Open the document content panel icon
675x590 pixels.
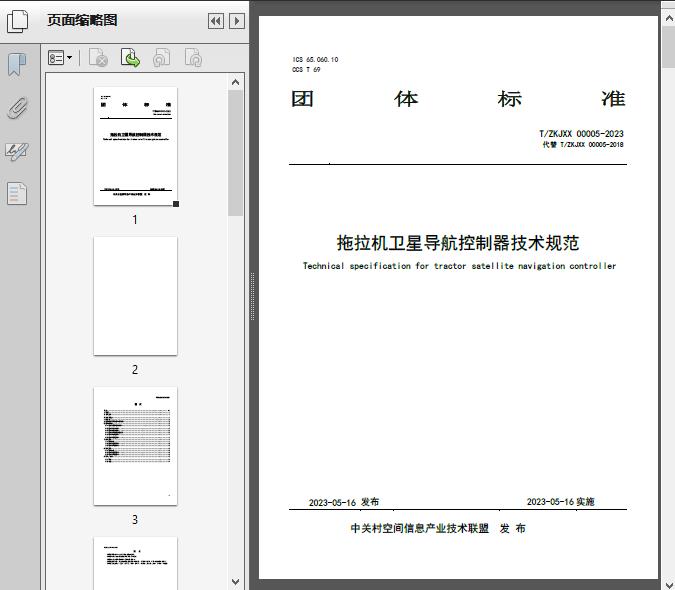(17, 193)
